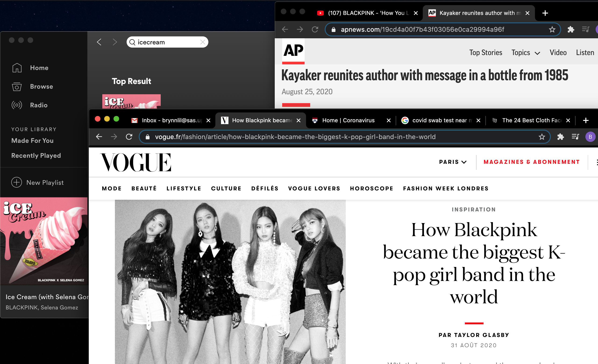
Task: Open Made For You in library
Action: (32, 140)
